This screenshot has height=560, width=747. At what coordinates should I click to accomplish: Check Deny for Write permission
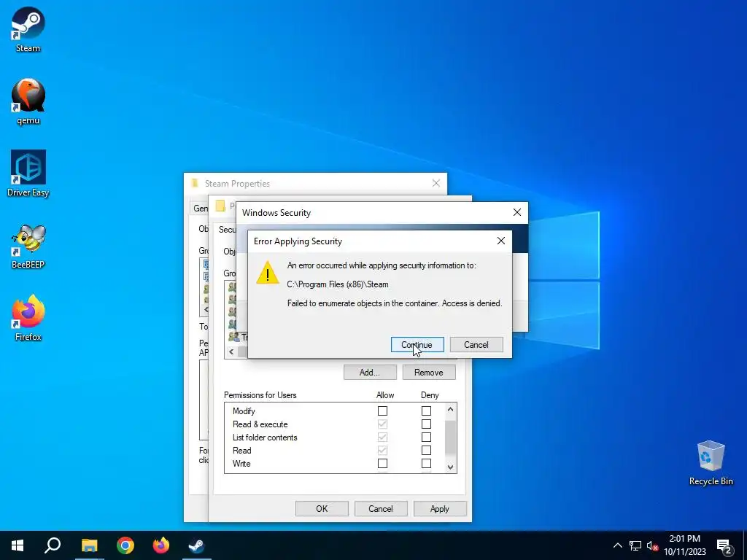(426, 463)
